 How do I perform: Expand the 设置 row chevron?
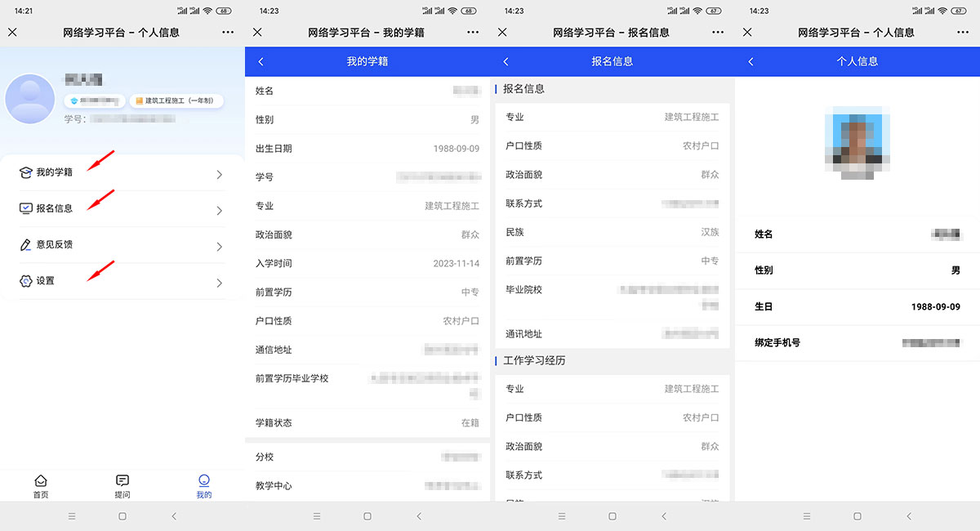coord(219,282)
